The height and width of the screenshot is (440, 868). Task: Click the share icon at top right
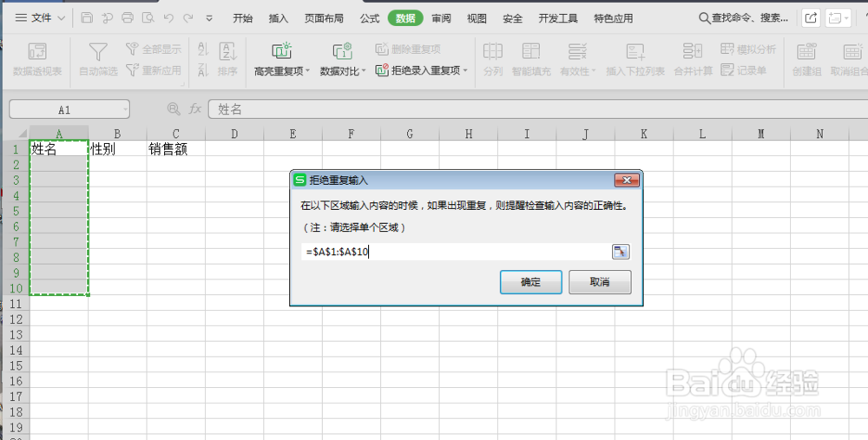[x=811, y=17]
